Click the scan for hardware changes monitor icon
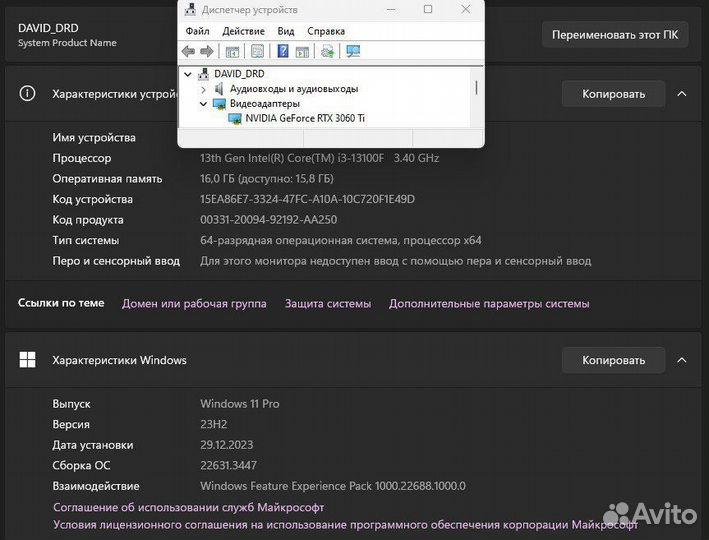Image resolution: width=709 pixels, height=540 pixels. (x=353, y=51)
